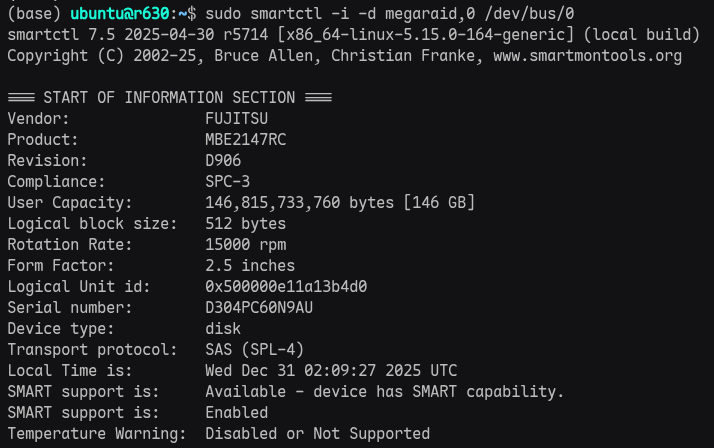The image size is (714, 448).
Task: Click the device type value disk
Action: point(223,329)
